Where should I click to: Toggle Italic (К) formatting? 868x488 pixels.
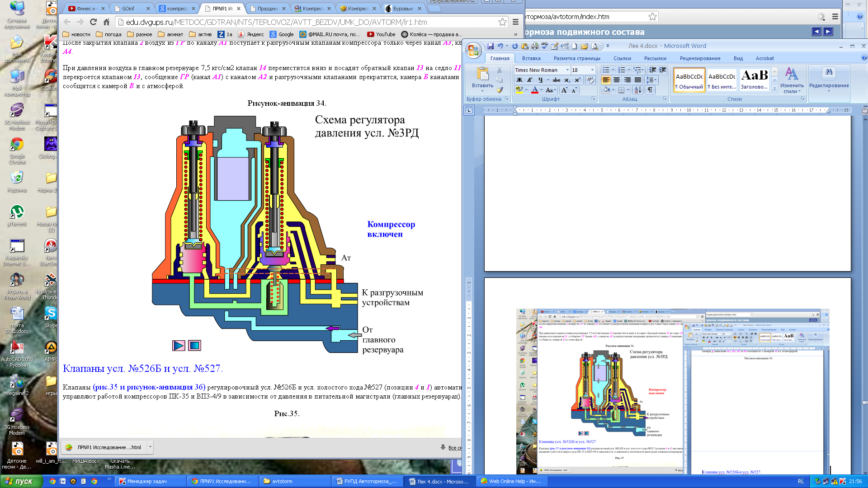tap(529, 80)
